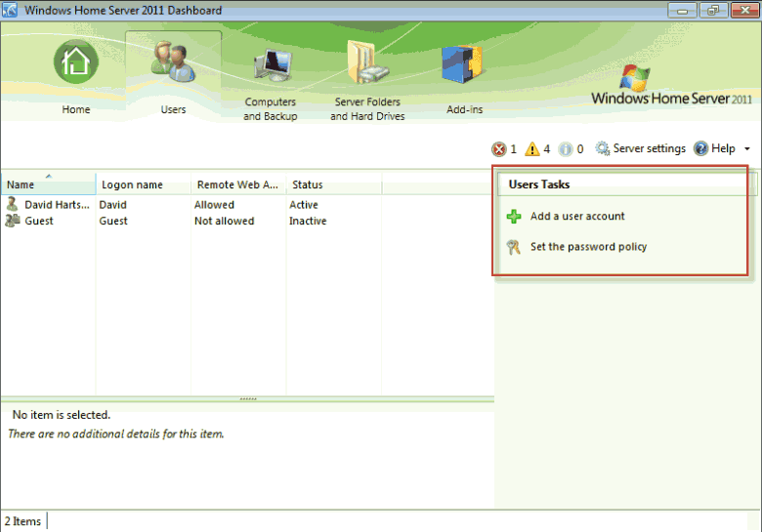Close the Dashboard window
This screenshot has height=532, width=762.
(x=745, y=10)
